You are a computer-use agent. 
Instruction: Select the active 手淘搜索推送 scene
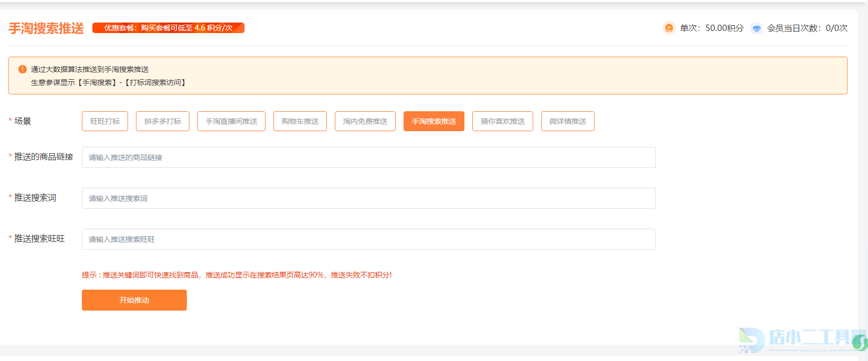tap(434, 121)
